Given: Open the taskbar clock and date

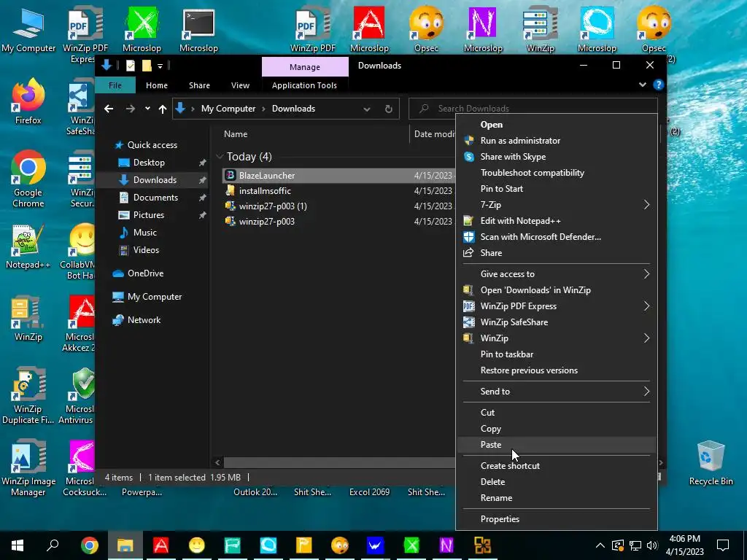Looking at the screenshot, I should point(684,545).
